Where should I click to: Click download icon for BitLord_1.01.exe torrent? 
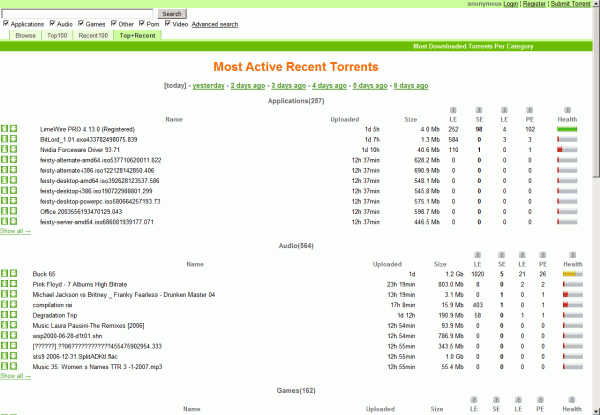[13, 139]
